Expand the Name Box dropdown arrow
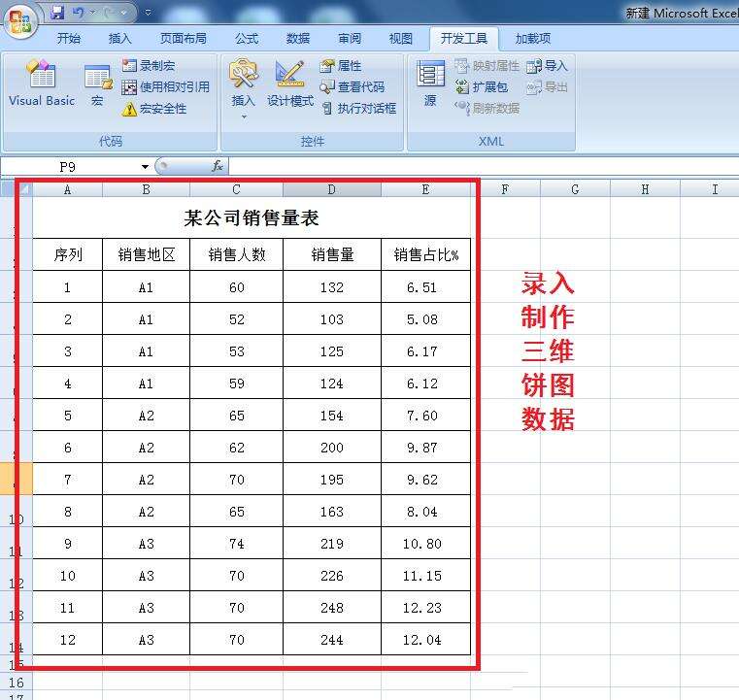The width and height of the screenshot is (739, 700). click(145, 167)
